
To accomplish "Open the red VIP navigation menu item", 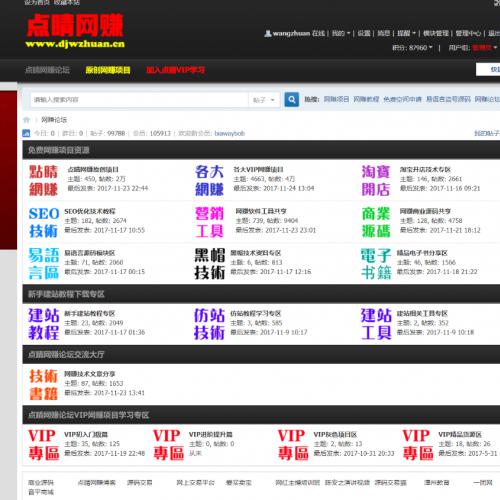I will (x=176, y=70).
